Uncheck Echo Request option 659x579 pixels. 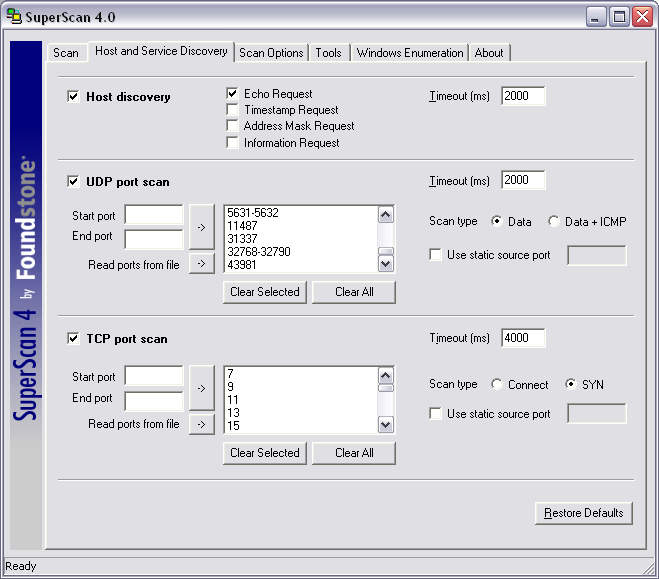coord(232,93)
